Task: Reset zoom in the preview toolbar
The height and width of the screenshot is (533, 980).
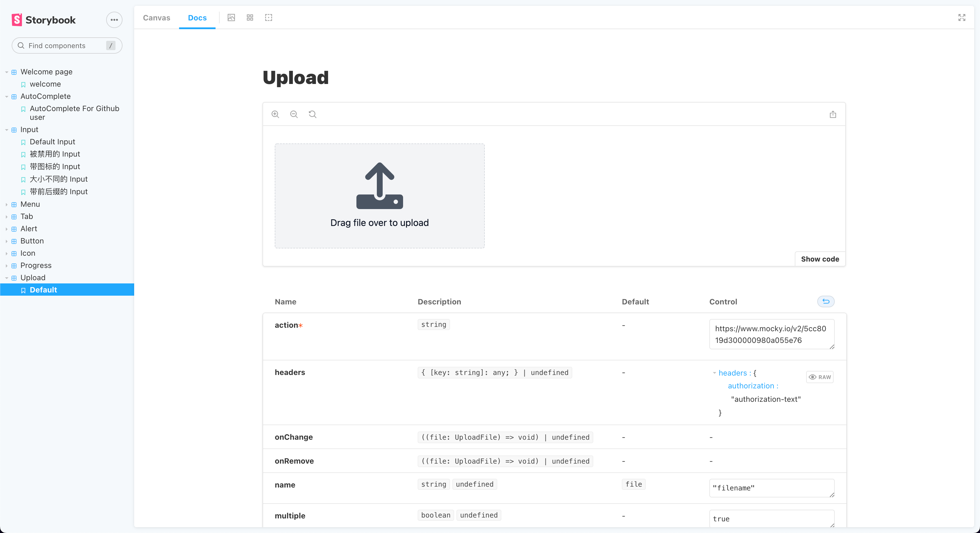Action: click(312, 114)
